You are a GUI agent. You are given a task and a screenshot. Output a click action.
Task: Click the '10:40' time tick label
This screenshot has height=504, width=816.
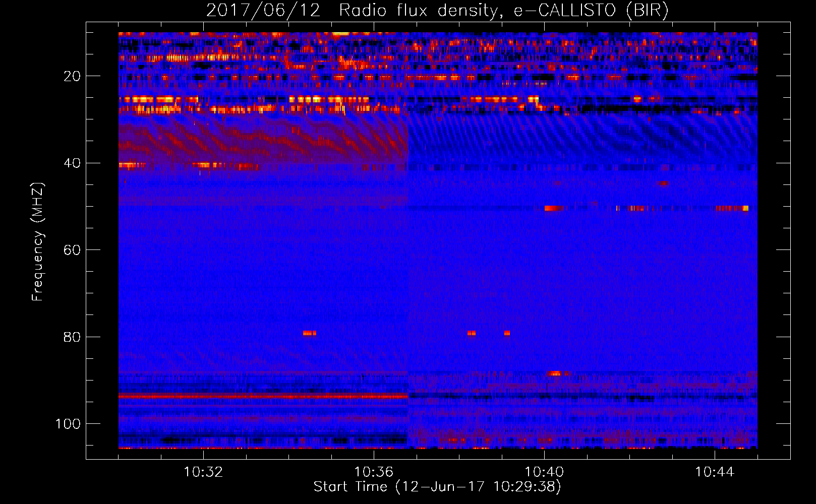click(544, 472)
